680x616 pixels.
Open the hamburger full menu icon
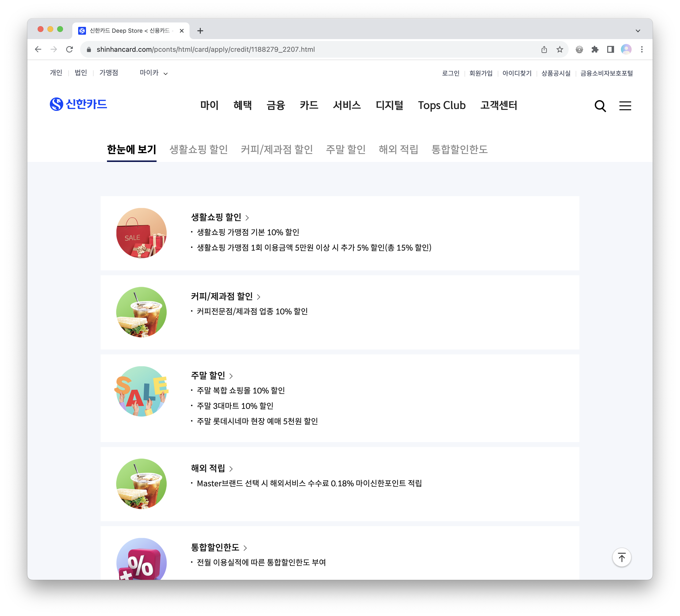point(625,106)
